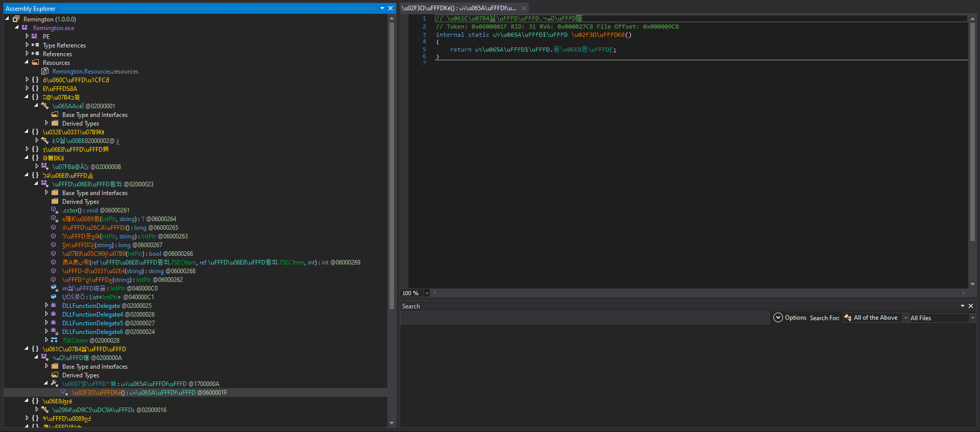This screenshot has width=980, height=432.
Task: Click the Type References node icon
Action: [35, 45]
